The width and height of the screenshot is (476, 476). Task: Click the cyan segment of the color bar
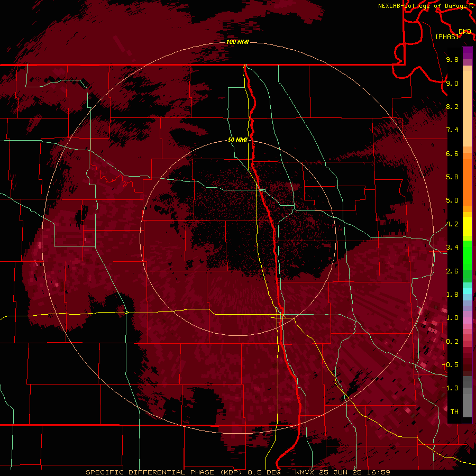[467, 290]
